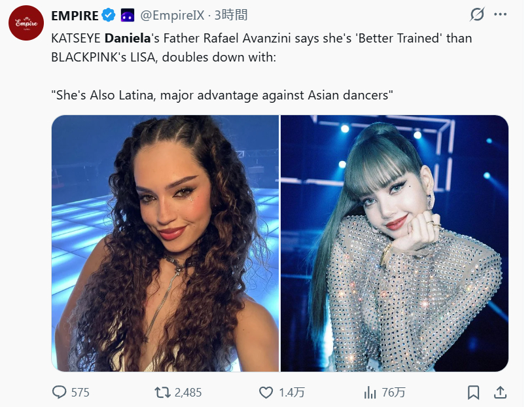532x407 pixels.
Task: Click the 1.4万 likes count
Action: point(291,393)
